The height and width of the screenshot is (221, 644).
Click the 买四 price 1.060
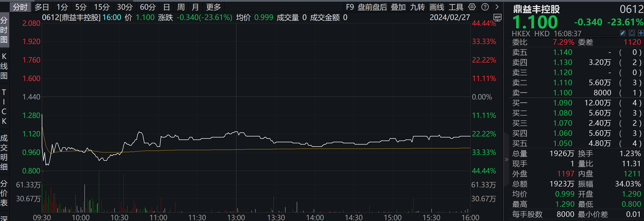click(563, 133)
